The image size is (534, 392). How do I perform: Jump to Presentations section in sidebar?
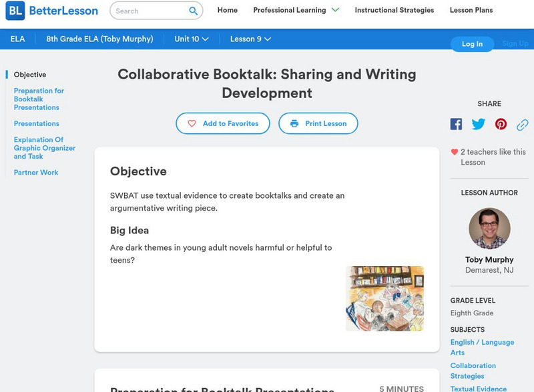point(37,123)
